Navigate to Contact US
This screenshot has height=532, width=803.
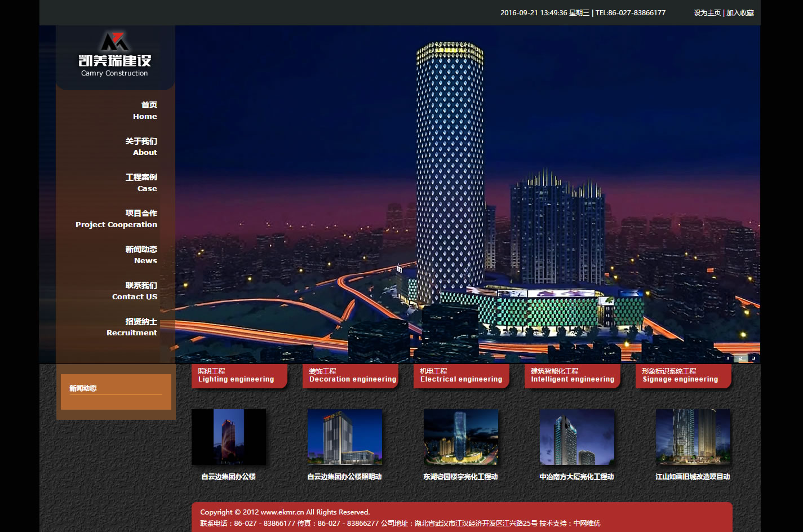[135, 291]
